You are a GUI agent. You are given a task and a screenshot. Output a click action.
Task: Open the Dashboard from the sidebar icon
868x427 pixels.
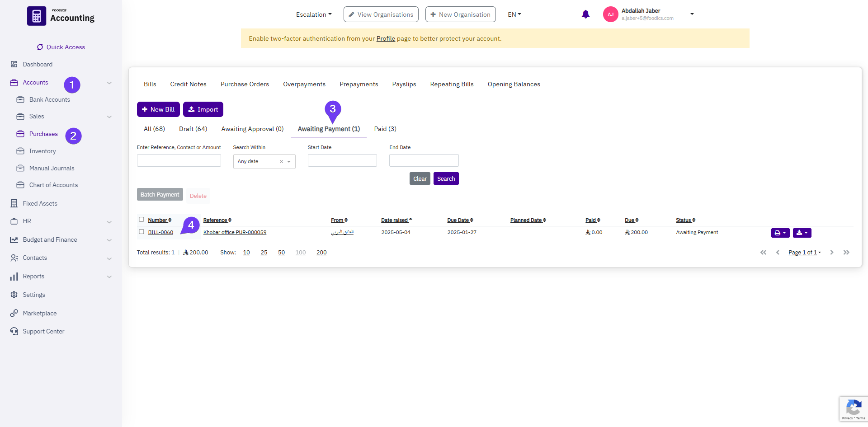click(x=14, y=64)
